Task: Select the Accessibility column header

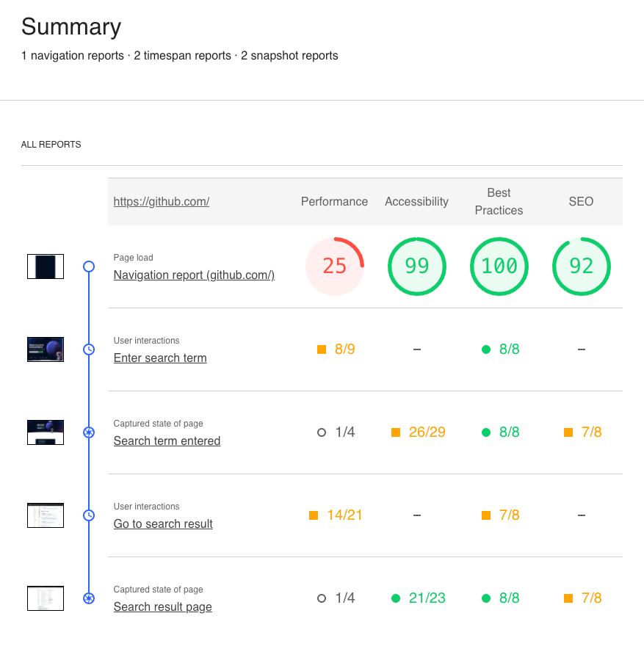Action: [x=416, y=201]
